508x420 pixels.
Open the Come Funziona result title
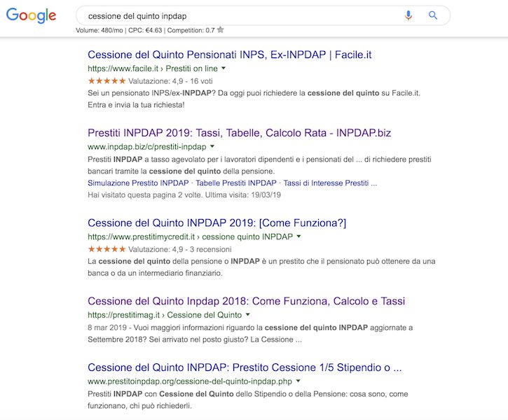click(217, 223)
